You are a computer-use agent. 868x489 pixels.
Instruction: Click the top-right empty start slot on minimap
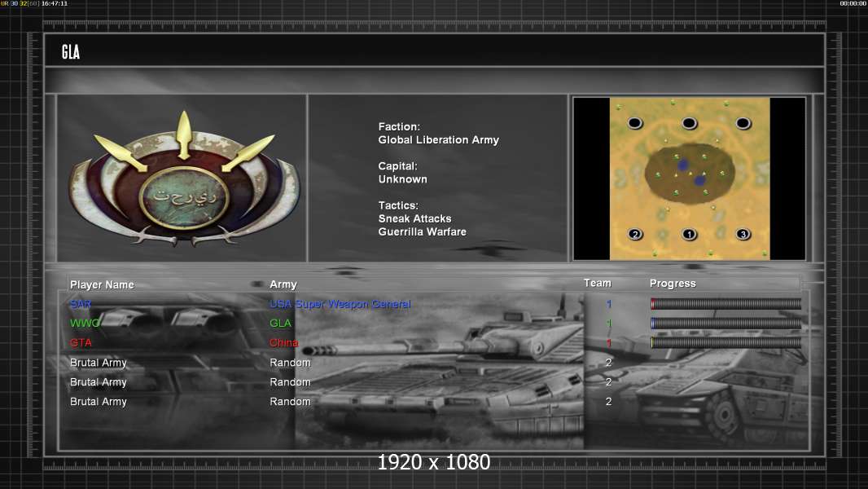click(743, 123)
